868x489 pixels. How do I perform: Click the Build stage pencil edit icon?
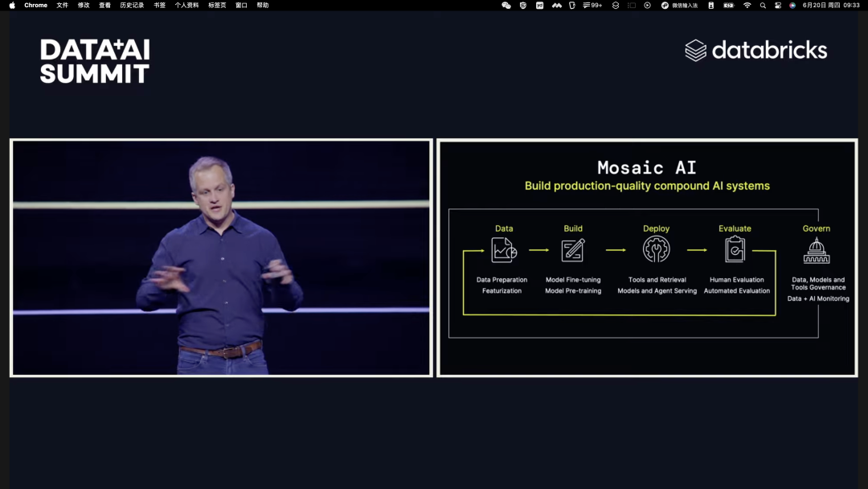pos(573,250)
